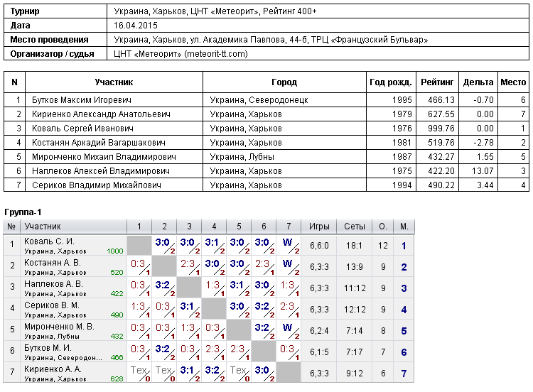Click Мироненко's W result against player 7

[289, 331]
